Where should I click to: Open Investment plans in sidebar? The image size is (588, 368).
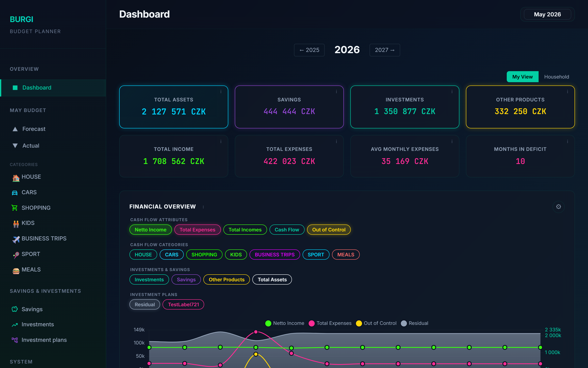[x=53, y=340]
